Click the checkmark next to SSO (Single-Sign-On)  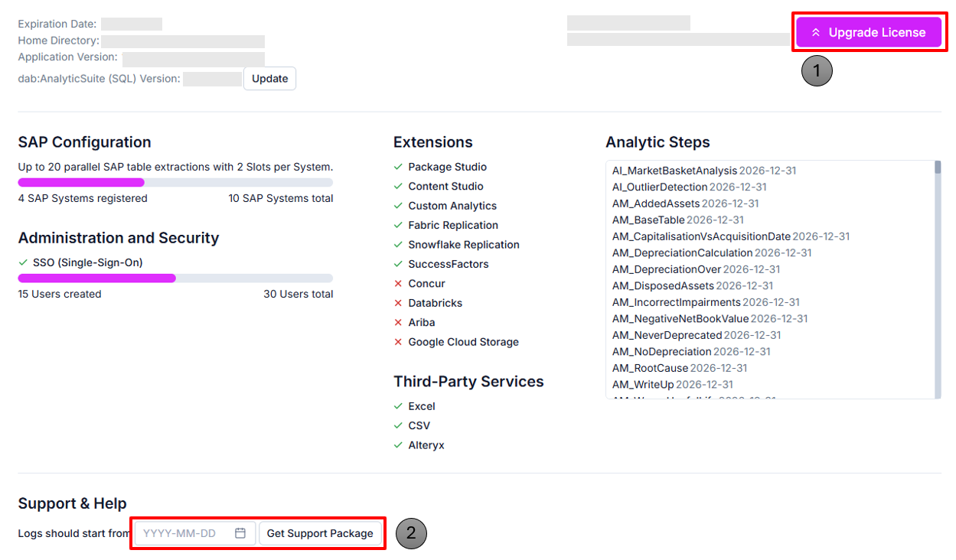tap(23, 262)
